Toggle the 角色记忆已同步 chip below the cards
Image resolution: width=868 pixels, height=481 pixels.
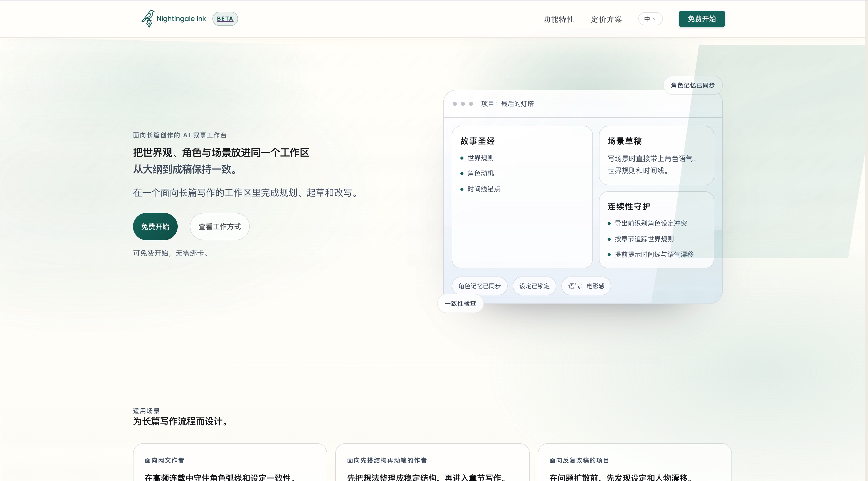point(479,286)
